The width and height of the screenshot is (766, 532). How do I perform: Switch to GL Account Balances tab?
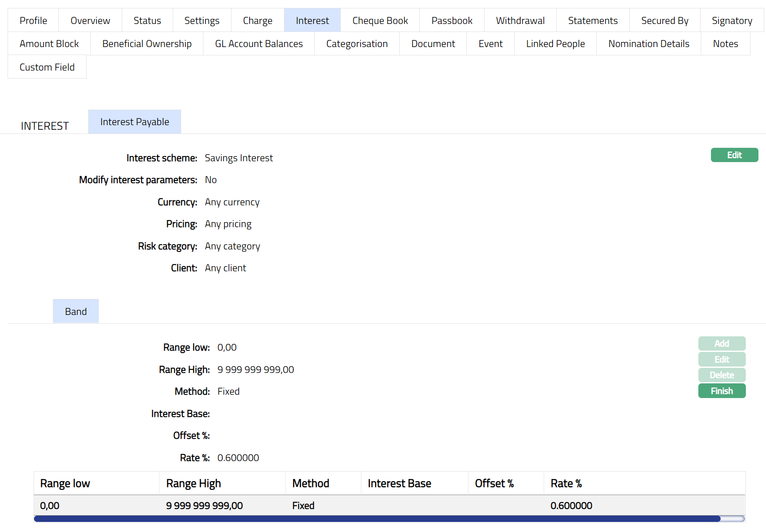click(258, 44)
